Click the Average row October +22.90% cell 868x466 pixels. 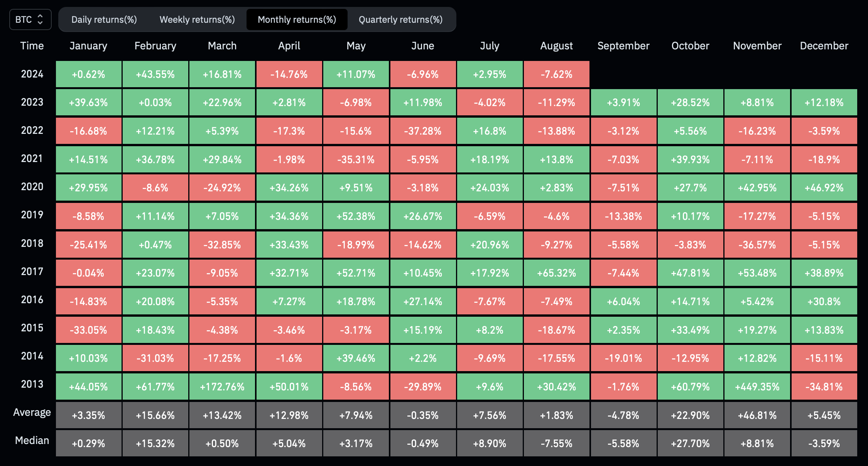pos(691,415)
